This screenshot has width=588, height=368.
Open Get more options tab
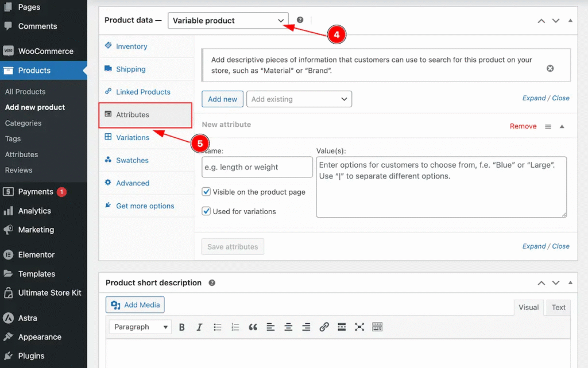tap(146, 206)
